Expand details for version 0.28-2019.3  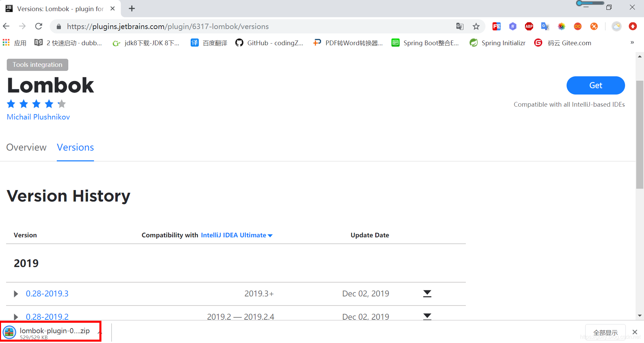[x=16, y=294]
